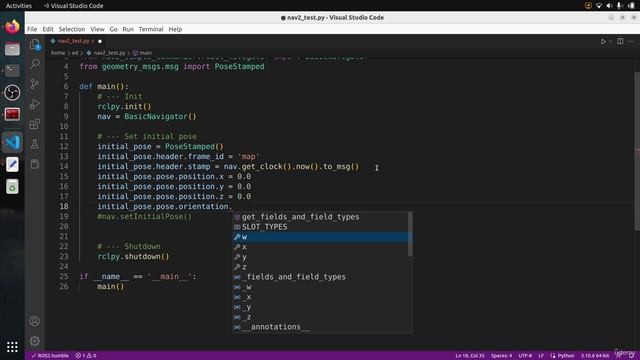Click the 'main' breadcrumb symbol
Screen dimensions: 640x360
tap(145, 53)
